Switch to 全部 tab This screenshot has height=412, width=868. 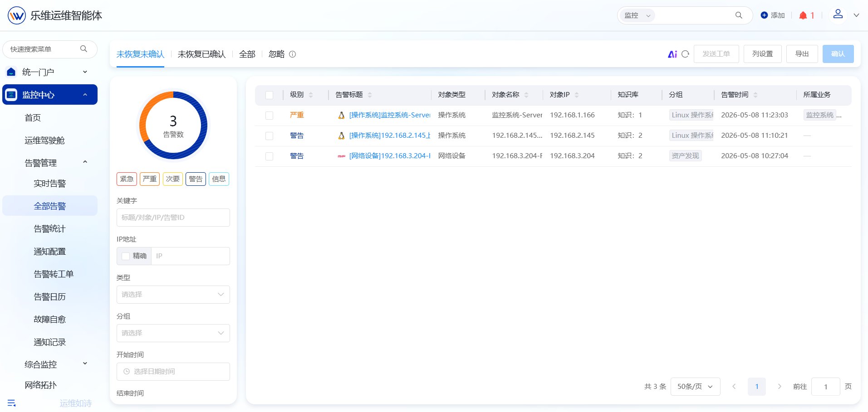[247, 54]
